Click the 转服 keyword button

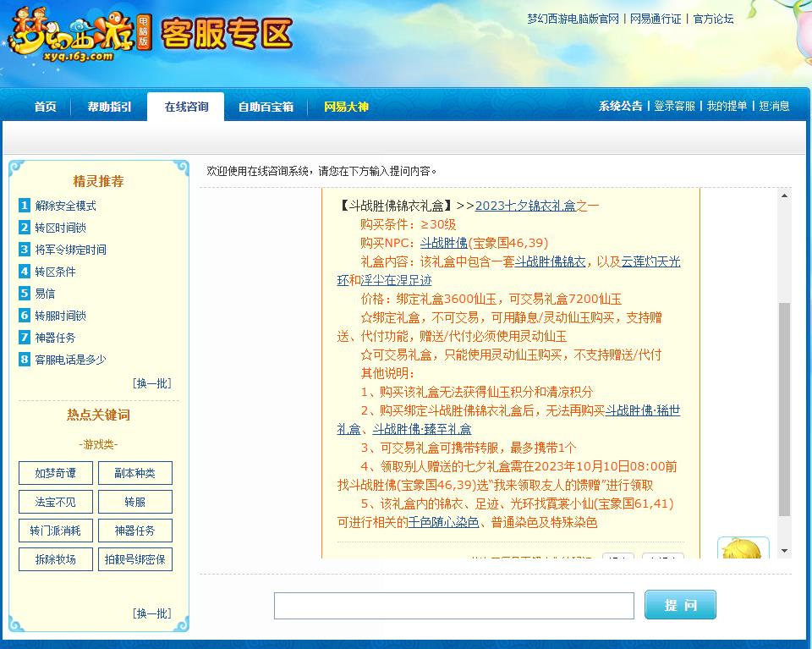[134, 501]
